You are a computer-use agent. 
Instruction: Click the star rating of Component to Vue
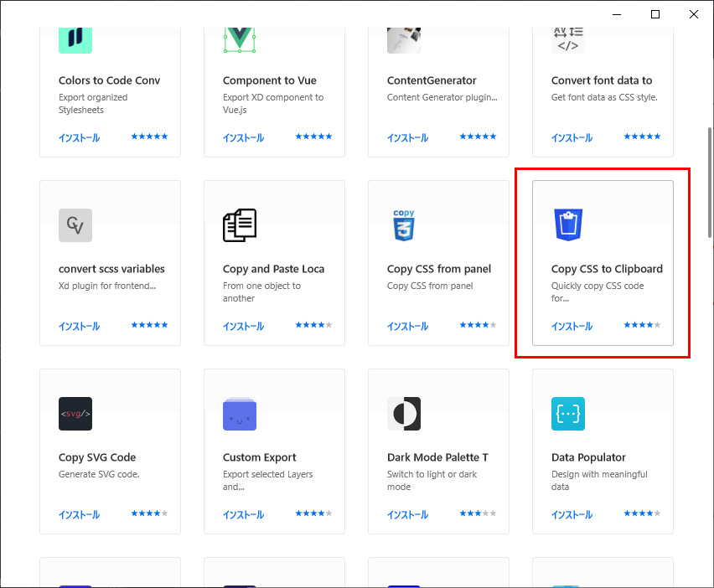coord(313,136)
